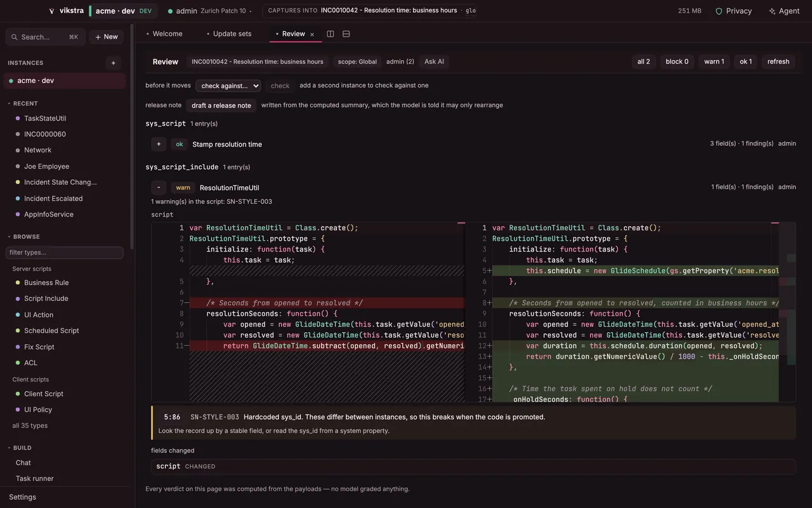The height and width of the screenshot is (508, 812).
Task: Focus the filter types field
Action: click(65, 253)
